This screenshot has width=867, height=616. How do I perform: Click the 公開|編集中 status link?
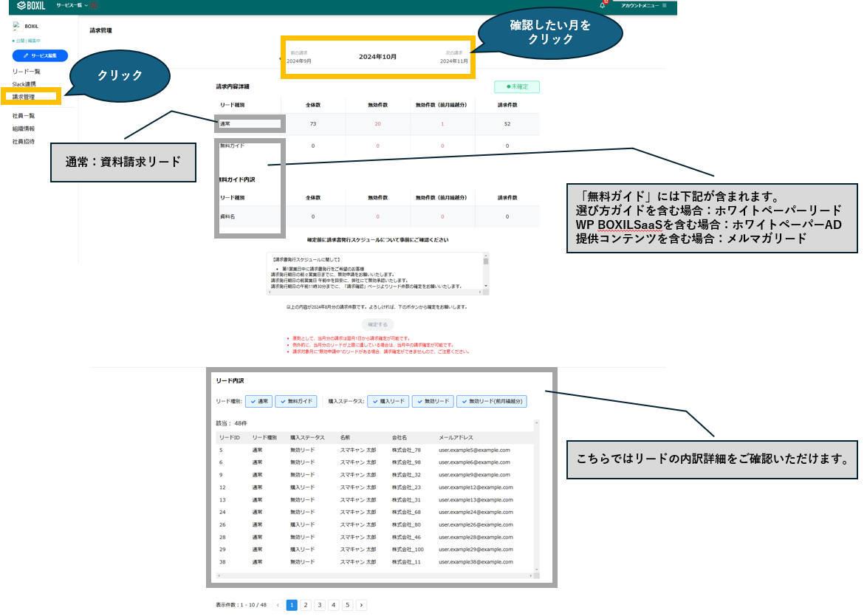(27, 41)
